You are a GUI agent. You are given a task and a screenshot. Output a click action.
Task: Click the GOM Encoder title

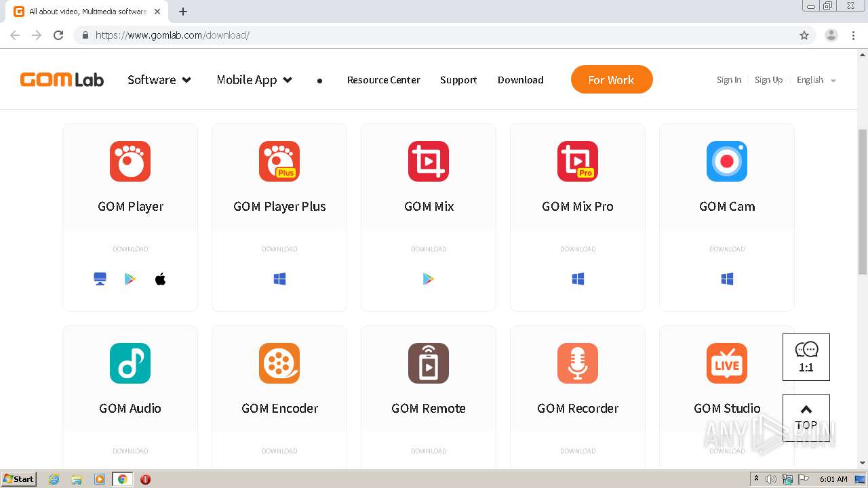point(279,408)
